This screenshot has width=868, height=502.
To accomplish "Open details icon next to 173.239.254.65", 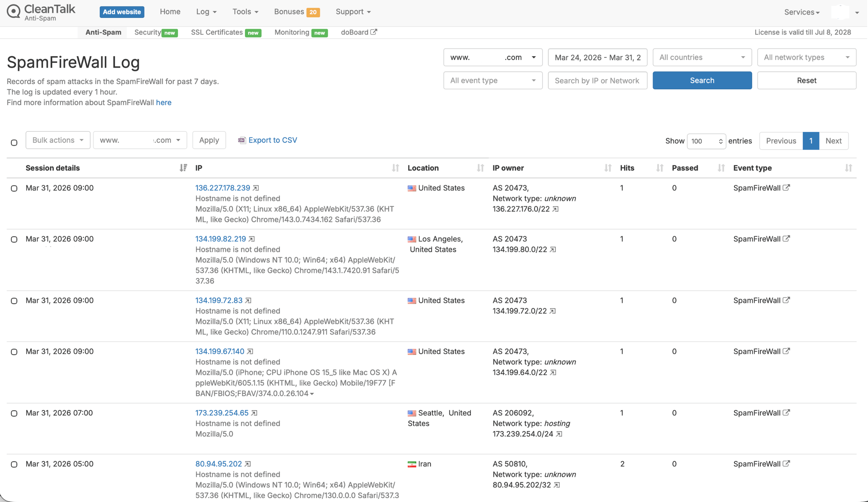I will click(x=254, y=413).
